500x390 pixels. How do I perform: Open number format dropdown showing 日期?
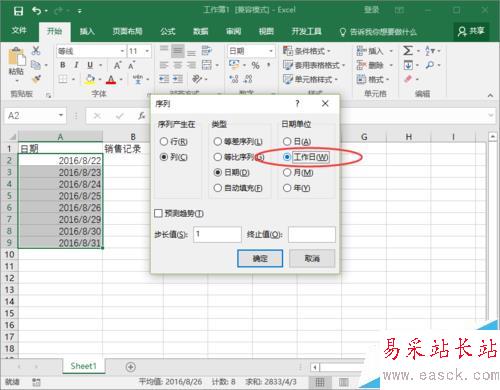(x=271, y=51)
